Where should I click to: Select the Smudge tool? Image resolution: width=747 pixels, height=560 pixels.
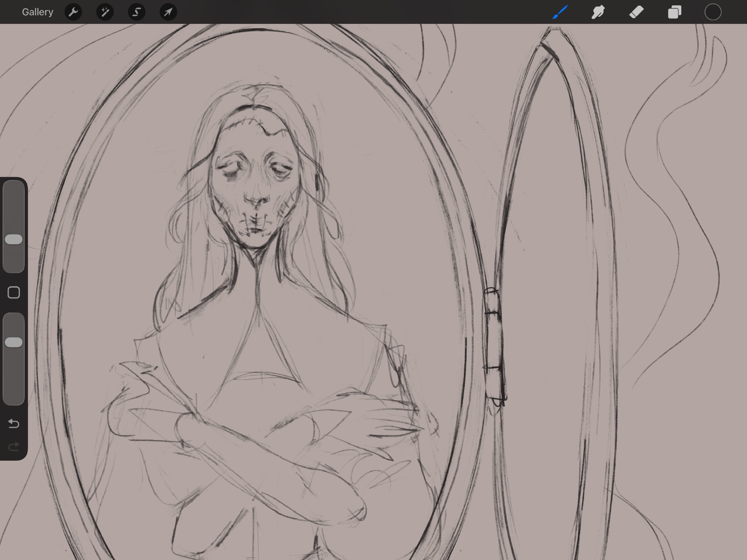coord(598,12)
